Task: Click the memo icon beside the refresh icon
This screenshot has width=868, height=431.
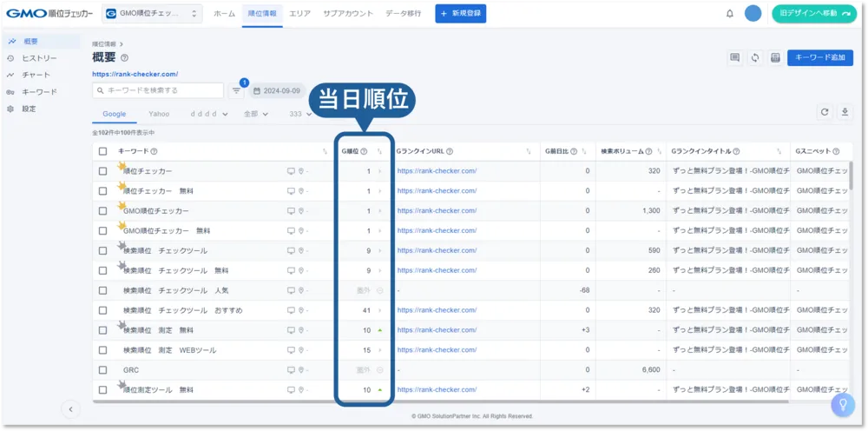Action: tap(735, 57)
